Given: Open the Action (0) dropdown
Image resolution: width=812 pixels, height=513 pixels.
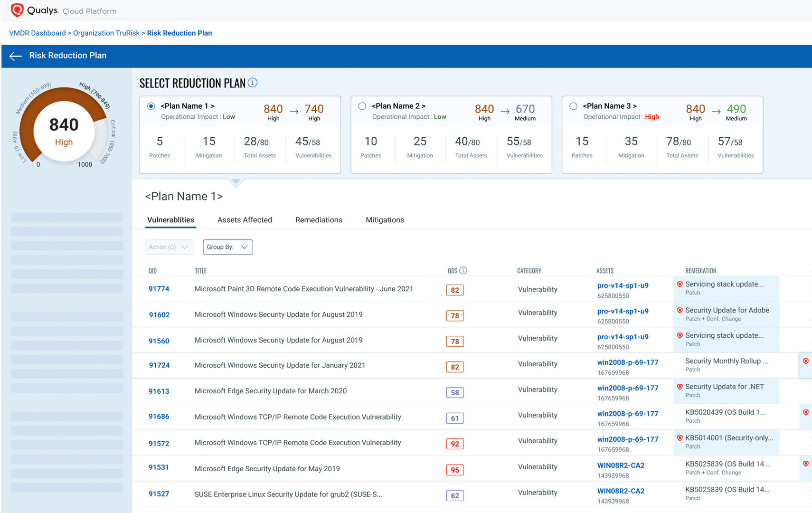Looking at the screenshot, I should pos(169,247).
